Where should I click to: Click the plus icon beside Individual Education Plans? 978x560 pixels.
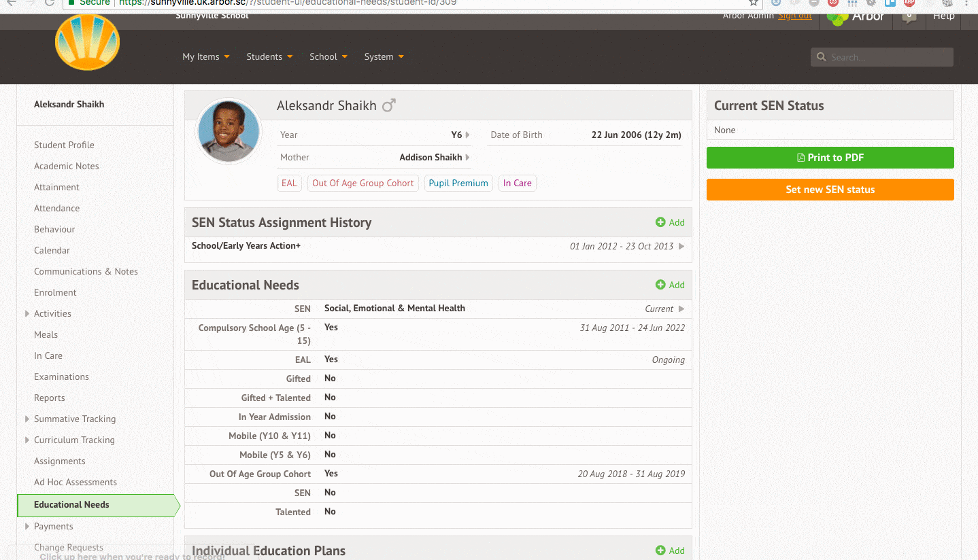coord(660,550)
